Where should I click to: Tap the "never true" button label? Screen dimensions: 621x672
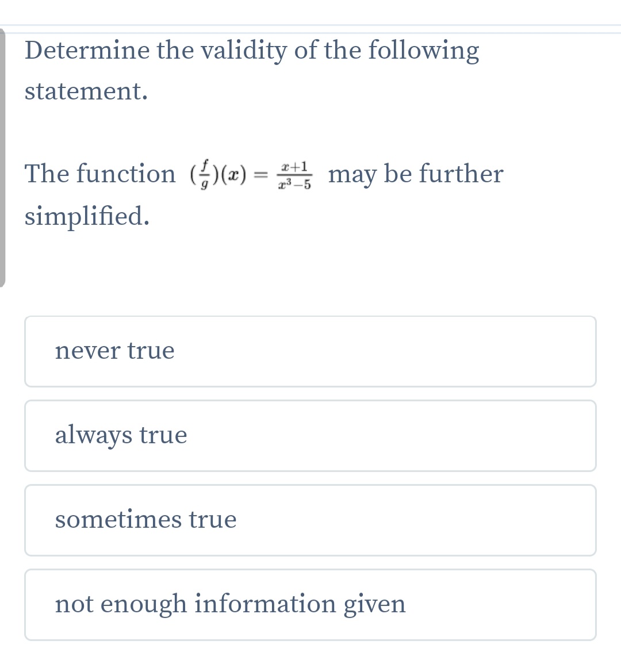(x=115, y=351)
